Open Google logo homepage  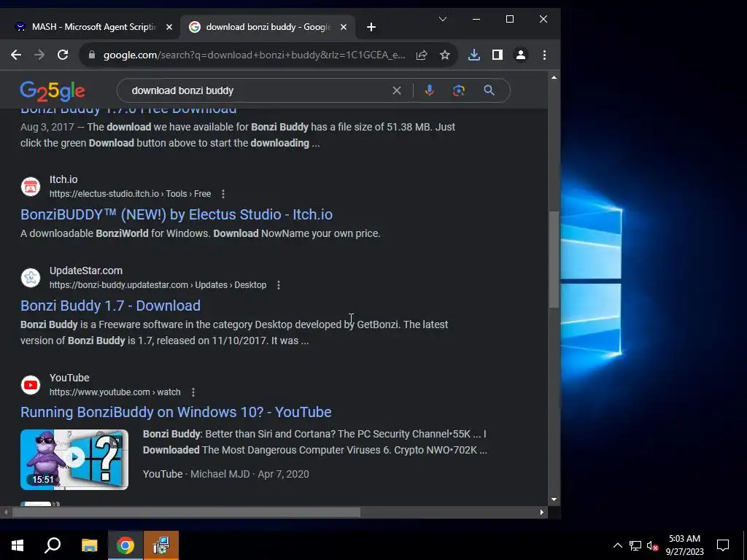coord(53,91)
